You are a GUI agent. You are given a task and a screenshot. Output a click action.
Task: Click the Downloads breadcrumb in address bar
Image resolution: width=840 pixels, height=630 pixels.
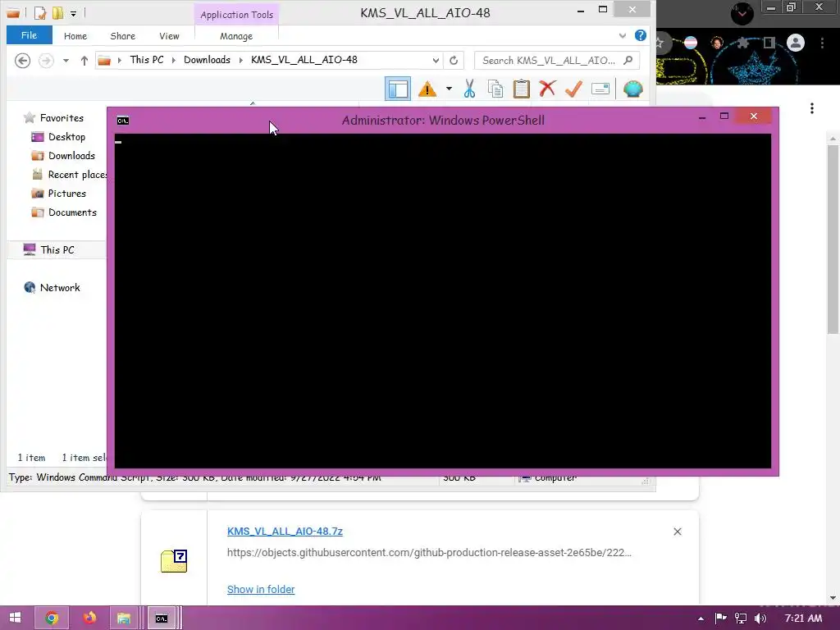pyautogui.click(x=207, y=60)
